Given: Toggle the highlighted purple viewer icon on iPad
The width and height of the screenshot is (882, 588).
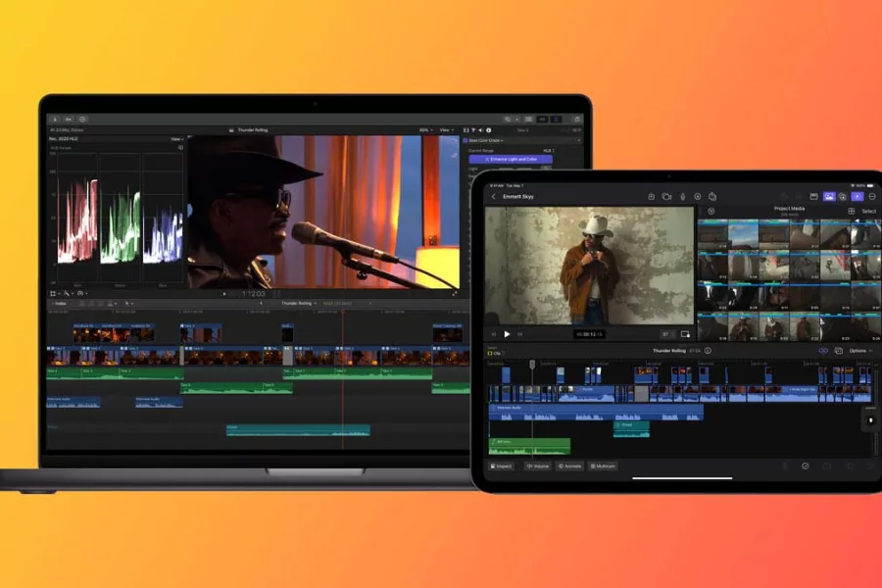Looking at the screenshot, I should (x=857, y=196).
